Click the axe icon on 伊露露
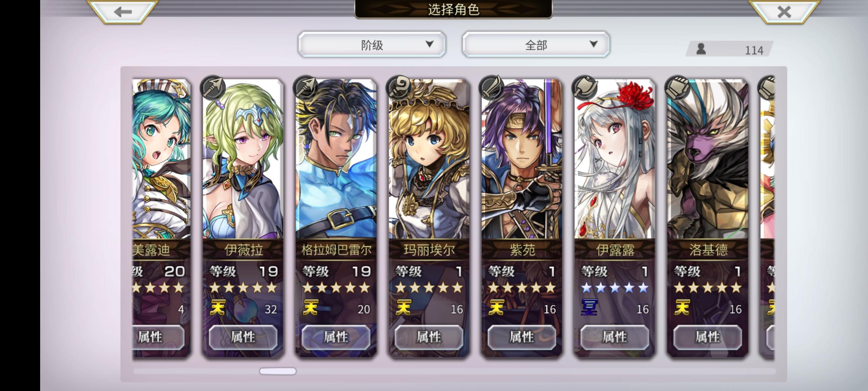The image size is (868, 391). (x=584, y=88)
